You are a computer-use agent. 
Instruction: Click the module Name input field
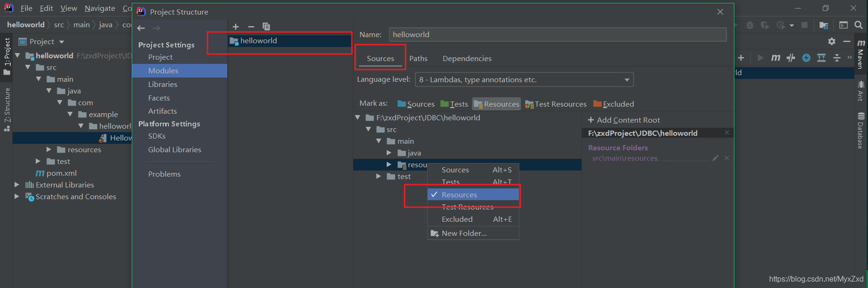pyautogui.click(x=557, y=34)
